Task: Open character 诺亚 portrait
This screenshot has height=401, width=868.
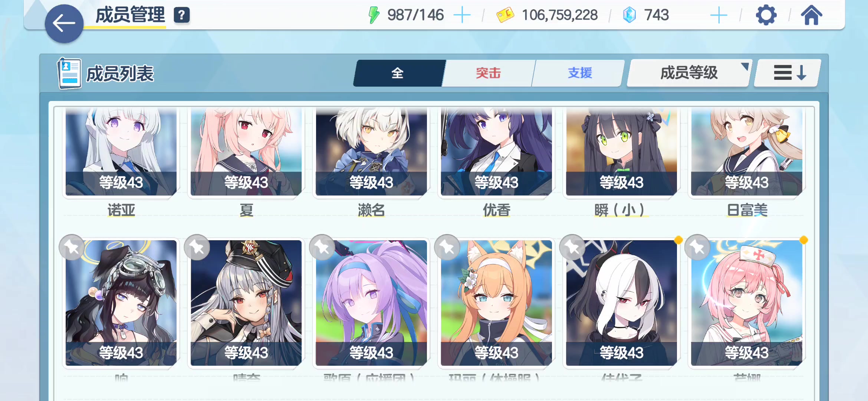Action: pyautogui.click(x=121, y=152)
